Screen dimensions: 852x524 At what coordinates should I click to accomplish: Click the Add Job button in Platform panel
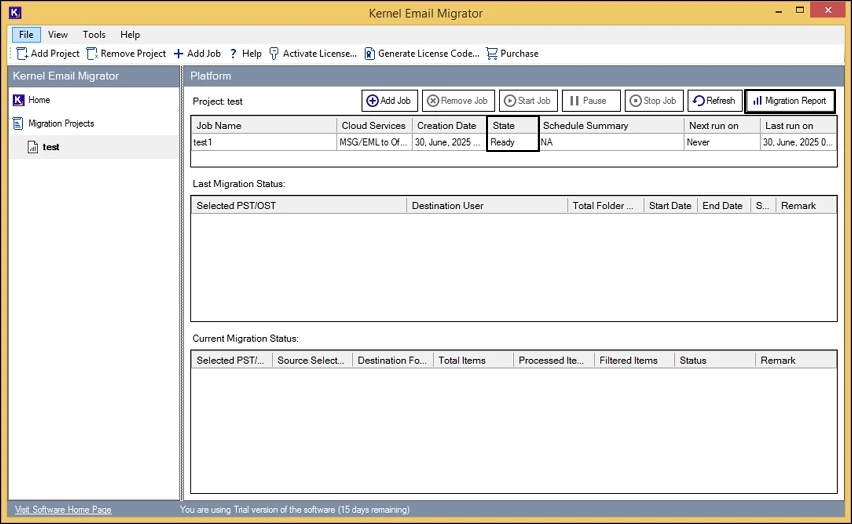click(x=389, y=101)
